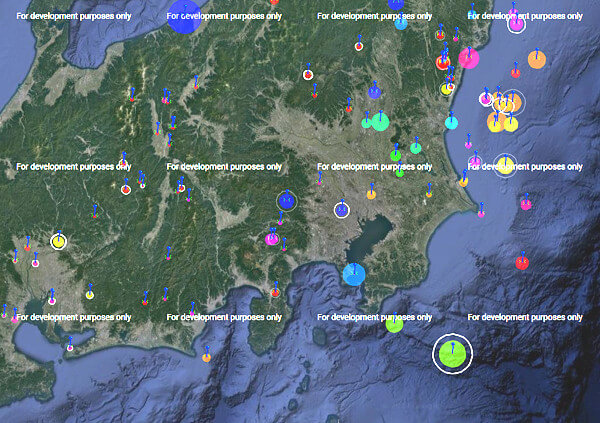Click the red marker on the southern peninsula coast
600x423 pixels.
275,292
